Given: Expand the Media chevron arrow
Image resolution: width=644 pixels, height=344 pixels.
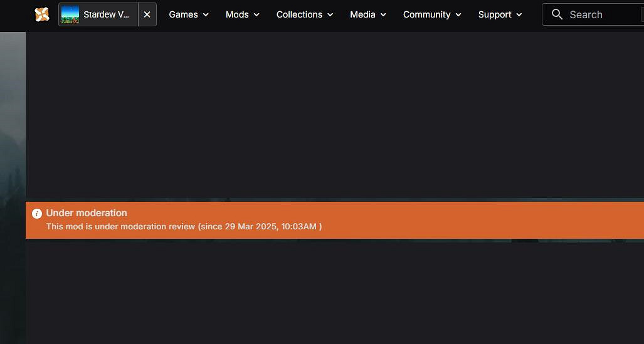Looking at the screenshot, I should click(x=383, y=15).
